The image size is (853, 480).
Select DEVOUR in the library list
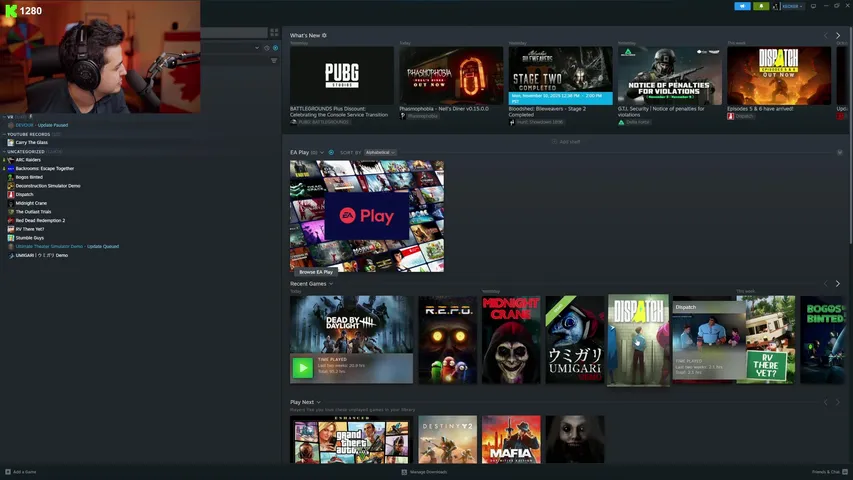(x=24, y=125)
